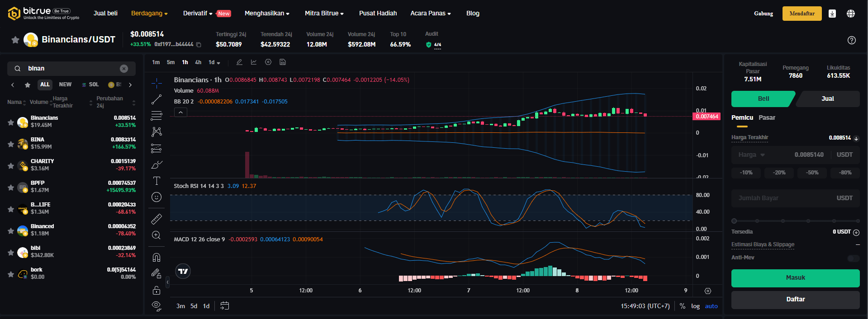Viewport: 868px width, 319px height.
Task: Click the go-to-date calendar icon
Action: pyautogui.click(x=224, y=306)
